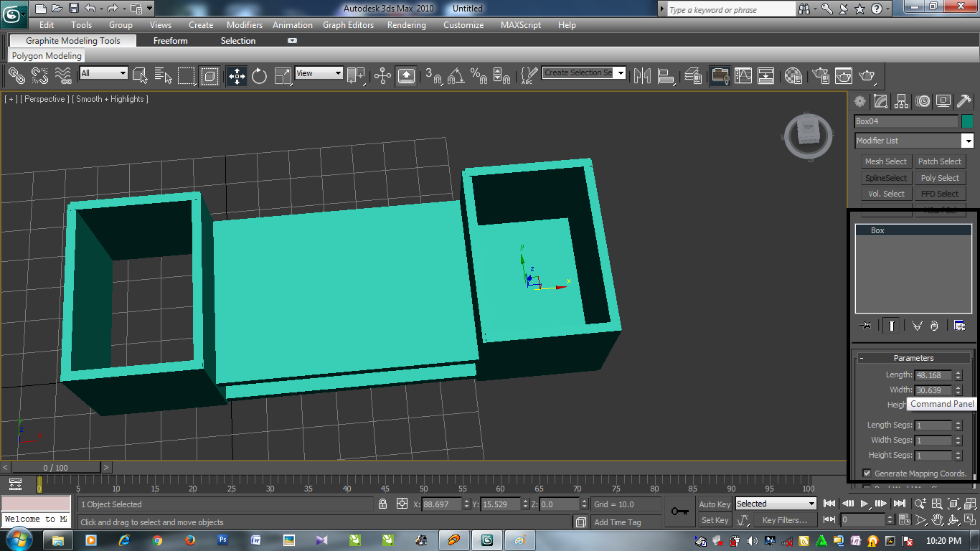
Task: Open the Render Setup dialog
Action: coord(819,75)
